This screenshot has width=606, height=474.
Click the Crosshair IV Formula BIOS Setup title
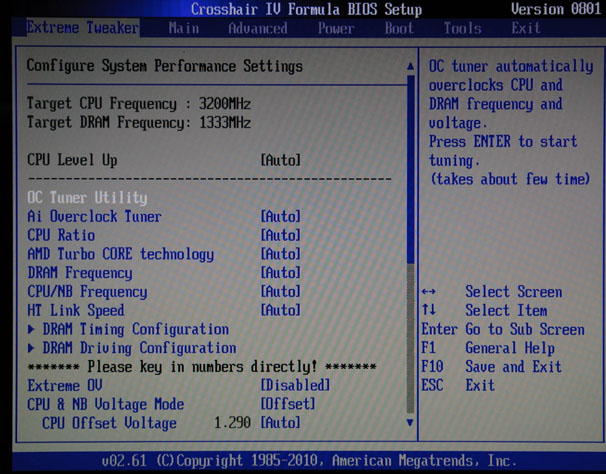(306, 9)
